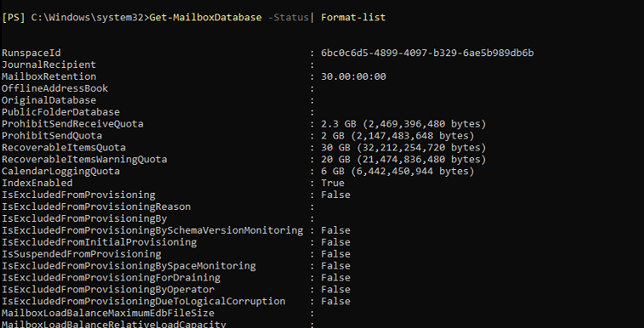Click the [PS] prompt prefix
Viewport: 644px width, 328px height.
(14, 17)
